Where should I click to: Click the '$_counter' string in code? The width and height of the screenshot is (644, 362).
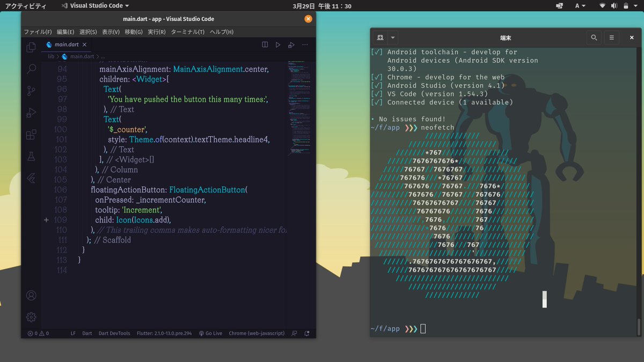coord(127,129)
